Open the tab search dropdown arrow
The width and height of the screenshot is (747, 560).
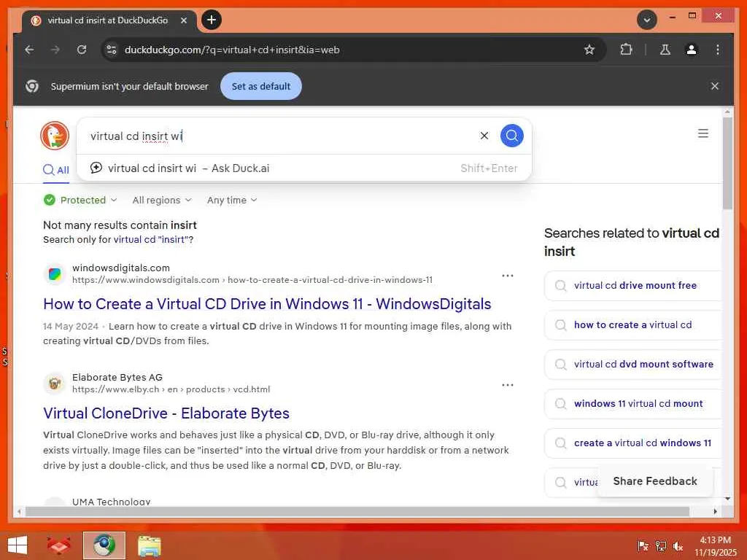[x=647, y=20]
